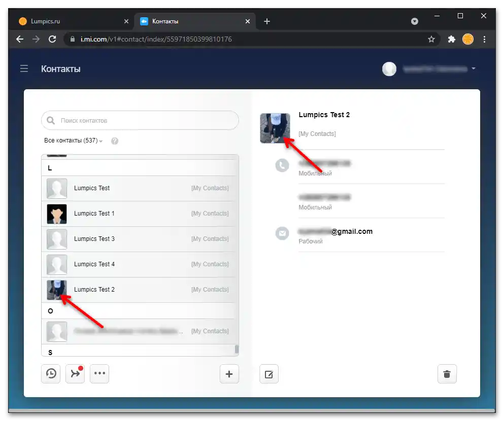The height and width of the screenshot is (421, 504).
Task: Select contact Lumpics Test 2 in list
Action: 138,290
